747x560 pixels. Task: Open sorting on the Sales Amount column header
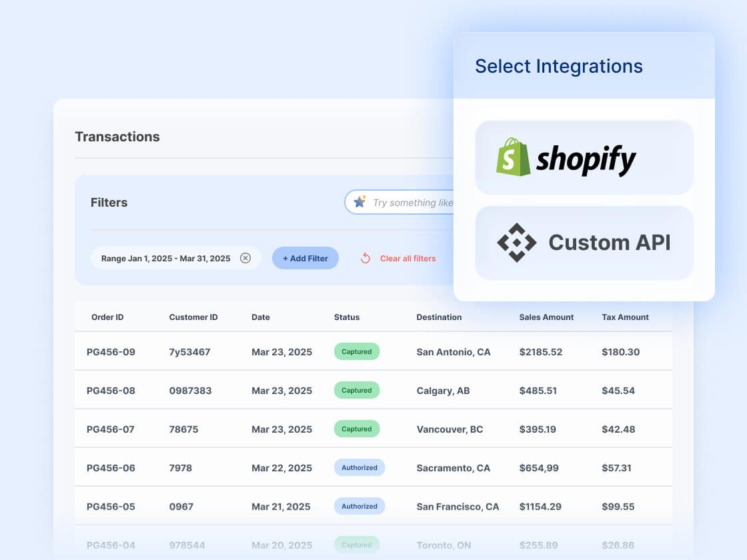click(546, 317)
